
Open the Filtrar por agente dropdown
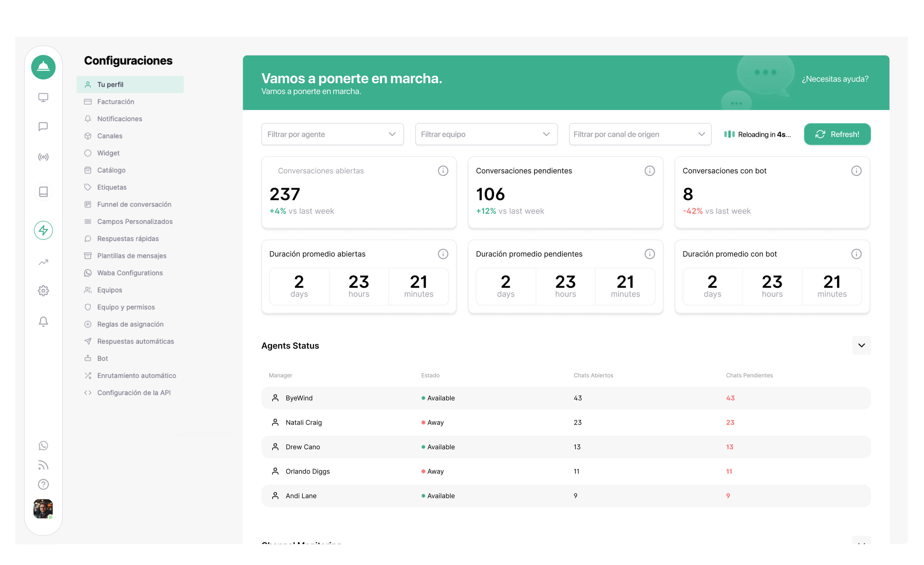pos(332,134)
